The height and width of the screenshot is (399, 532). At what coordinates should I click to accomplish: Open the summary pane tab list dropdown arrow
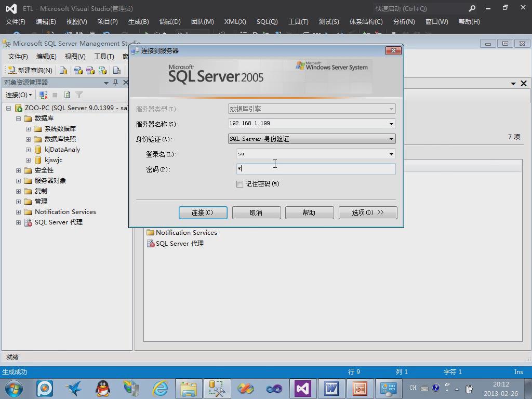tap(513, 84)
